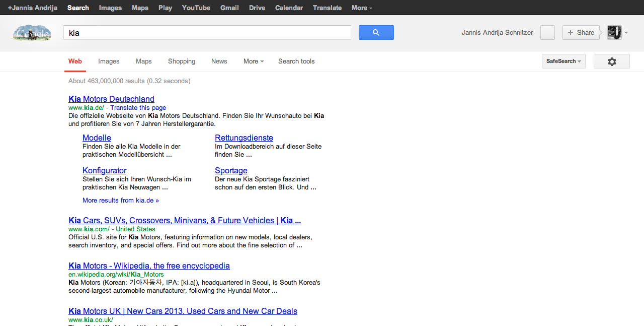Open the Kia Motors Deutschland result
This screenshot has height=326, width=644.
click(111, 99)
